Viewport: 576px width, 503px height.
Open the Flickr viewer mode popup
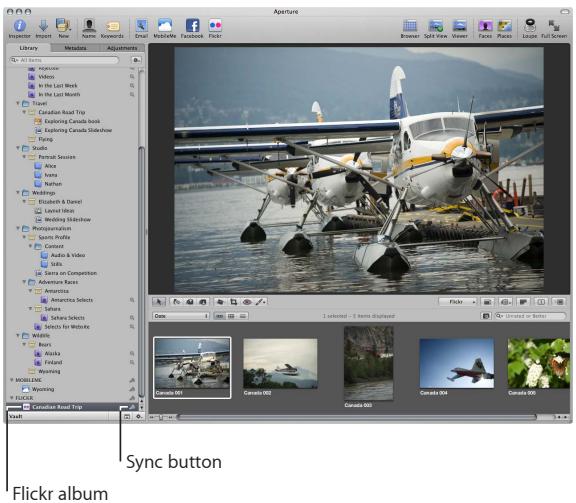click(x=458, y=302)
